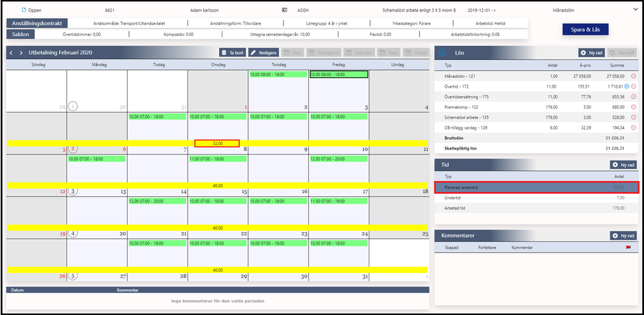
Task: Click the Tidrapport toolbar button
Action: click(324, 53)
